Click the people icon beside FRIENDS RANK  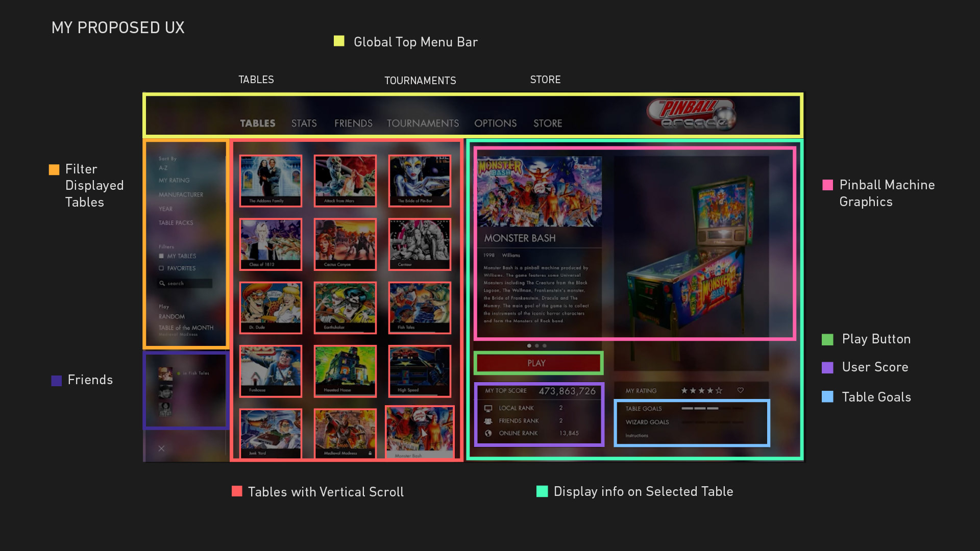tap(488, 421)
